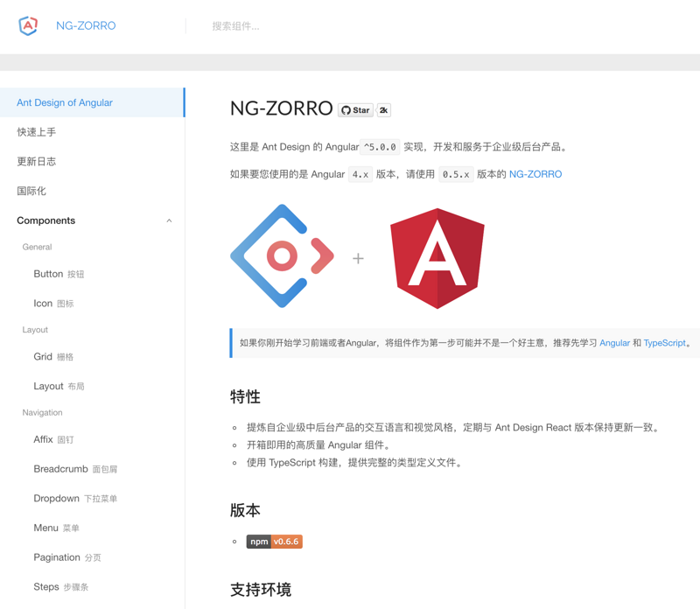Click the Ant Design logo image
Viewport: 700px width, 609px height.
[x=282, y=255]
